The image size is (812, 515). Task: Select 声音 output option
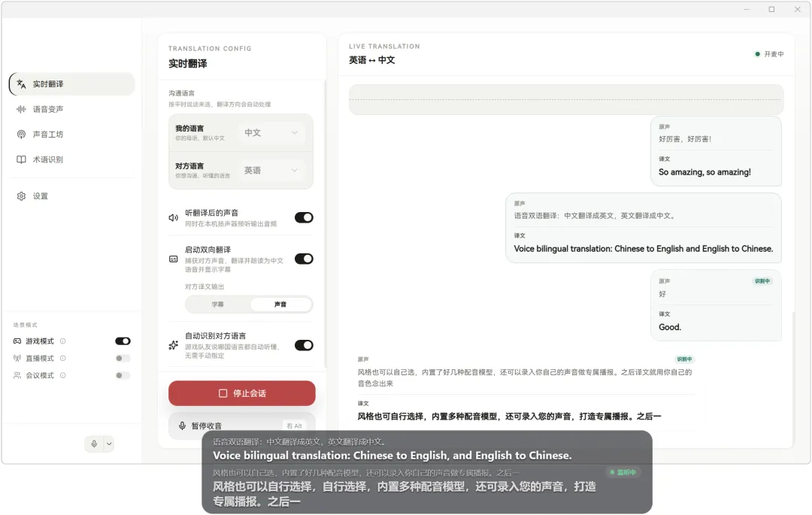tap(280, 304)
